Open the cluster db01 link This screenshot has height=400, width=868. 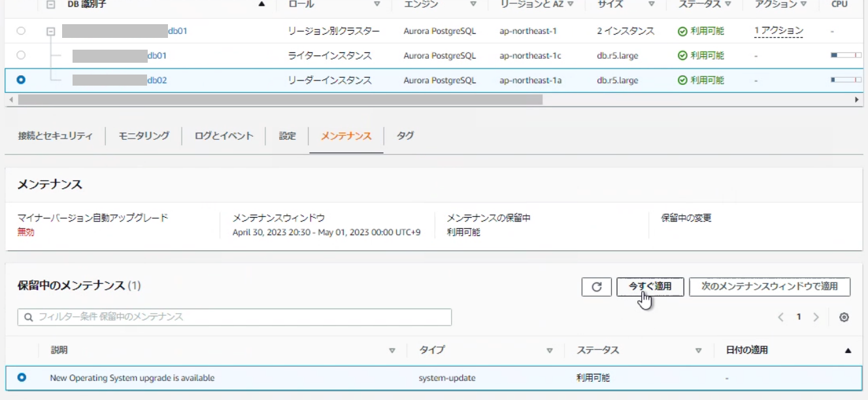coord(178,31)
